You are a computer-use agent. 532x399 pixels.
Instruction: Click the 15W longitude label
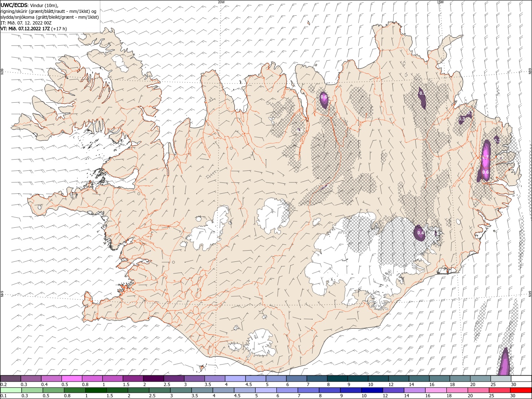[440, 2]
